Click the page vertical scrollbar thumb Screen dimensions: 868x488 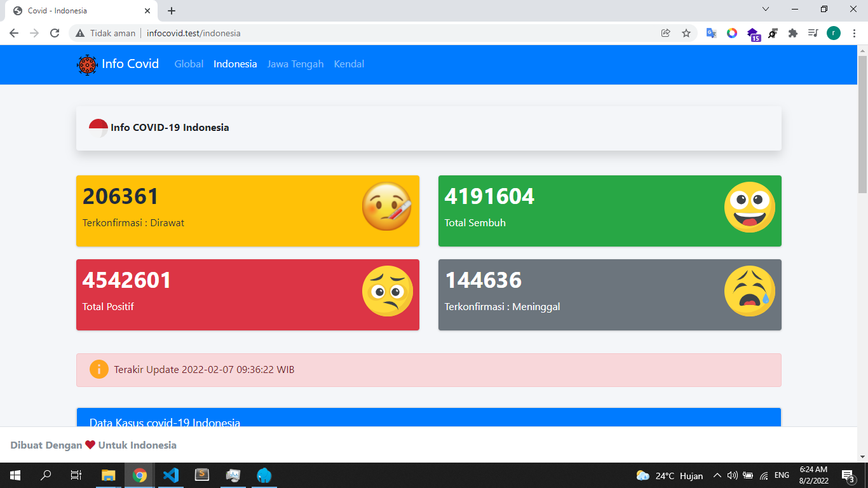click(862, 124)
